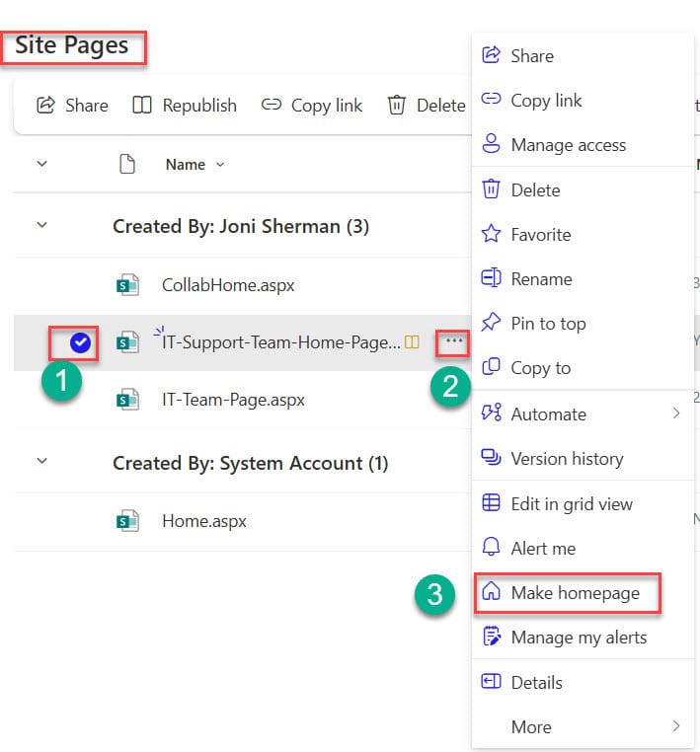
Task: Choose Copy to in the context menu
Action: (583, 368)
